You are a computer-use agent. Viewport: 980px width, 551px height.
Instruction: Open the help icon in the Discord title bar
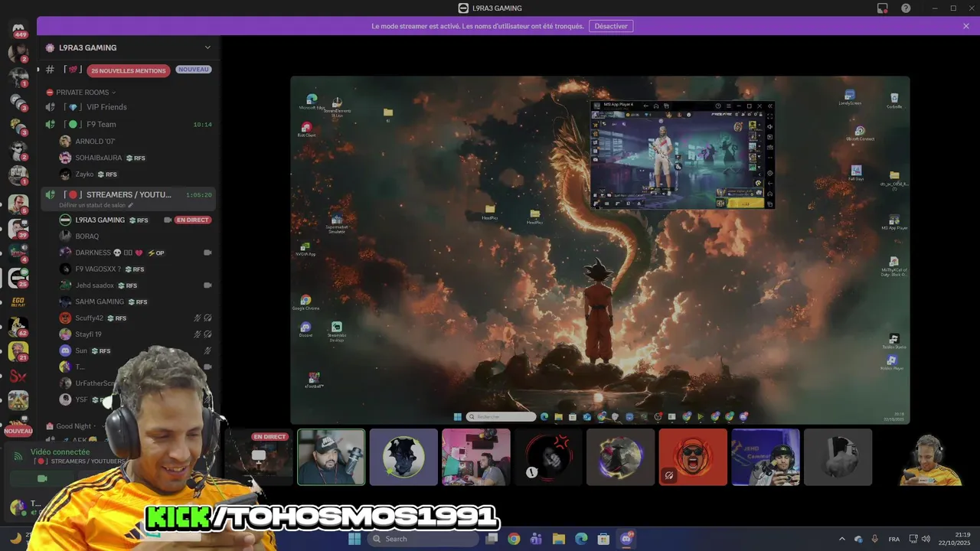coord(906,8)
